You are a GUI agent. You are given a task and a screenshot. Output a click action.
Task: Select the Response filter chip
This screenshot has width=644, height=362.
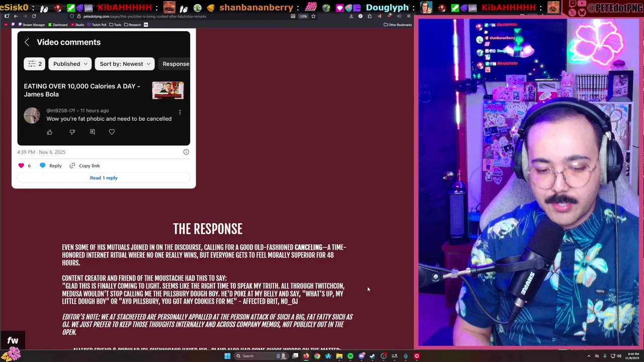175,64
